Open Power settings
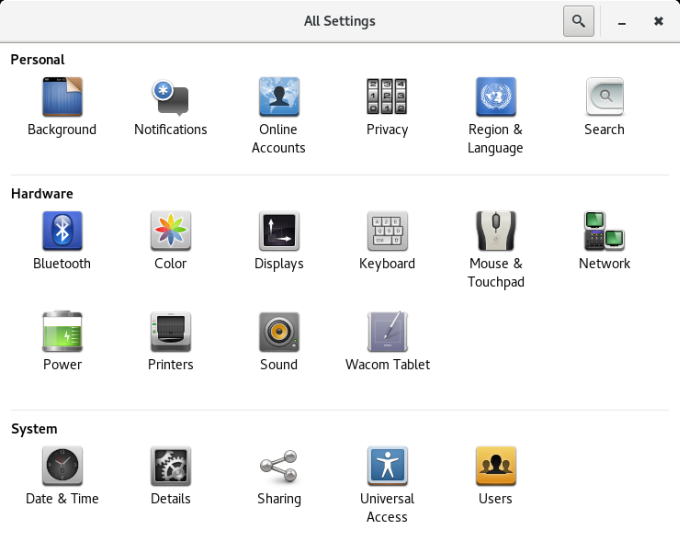 tap(62, 333)
